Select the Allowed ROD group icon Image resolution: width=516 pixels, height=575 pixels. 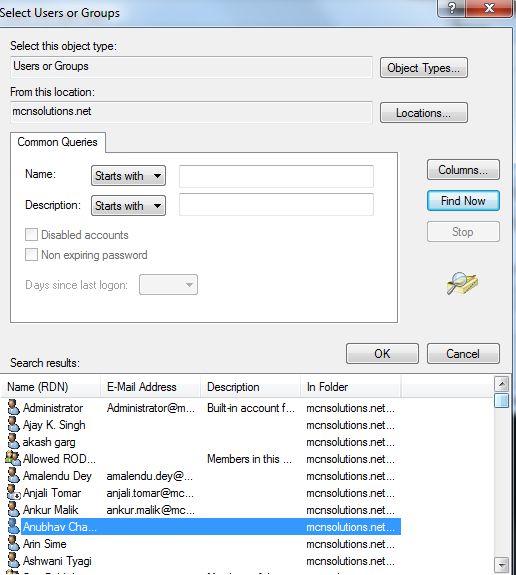tap(13, 458)
